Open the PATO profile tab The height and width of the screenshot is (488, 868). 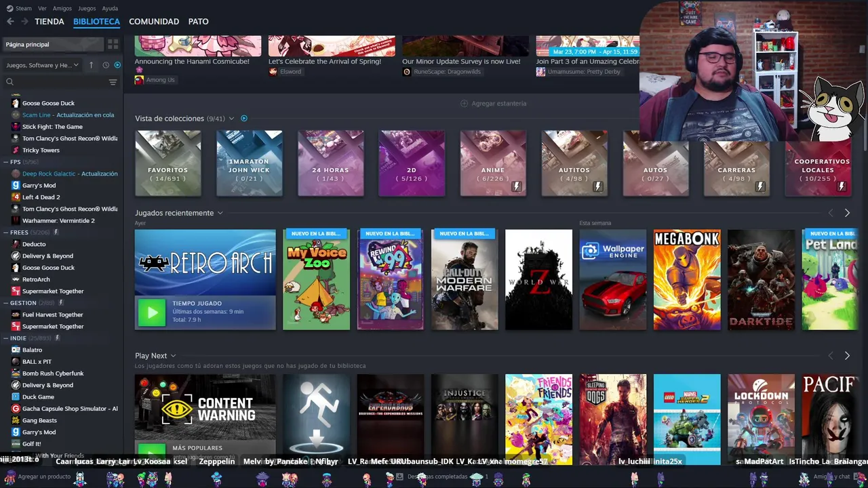coord(198,22)
